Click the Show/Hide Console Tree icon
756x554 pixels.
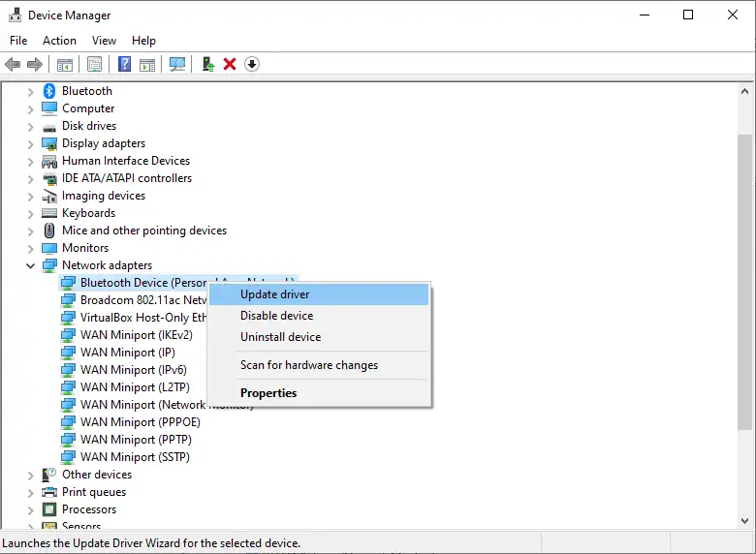(65, 64)
